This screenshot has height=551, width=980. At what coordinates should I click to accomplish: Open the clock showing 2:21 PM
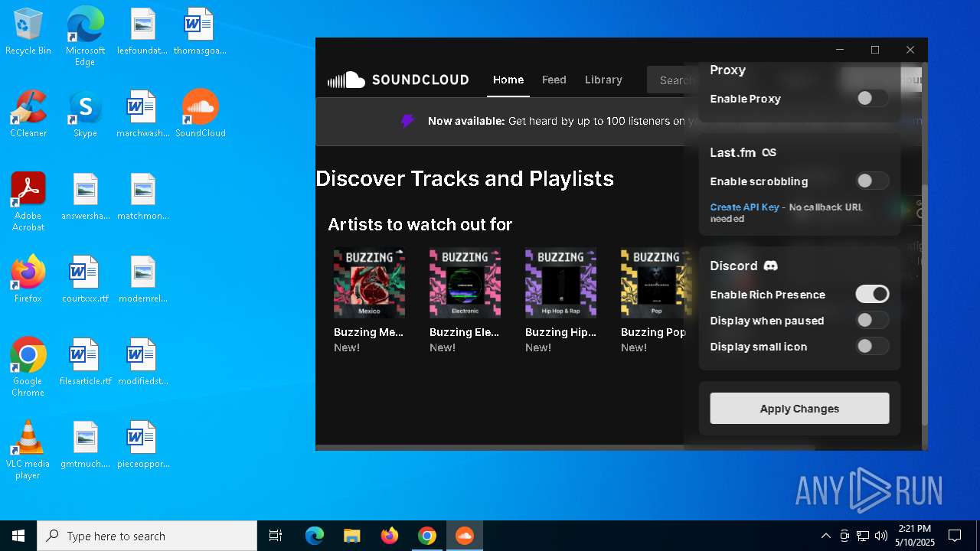click(915, 536)
